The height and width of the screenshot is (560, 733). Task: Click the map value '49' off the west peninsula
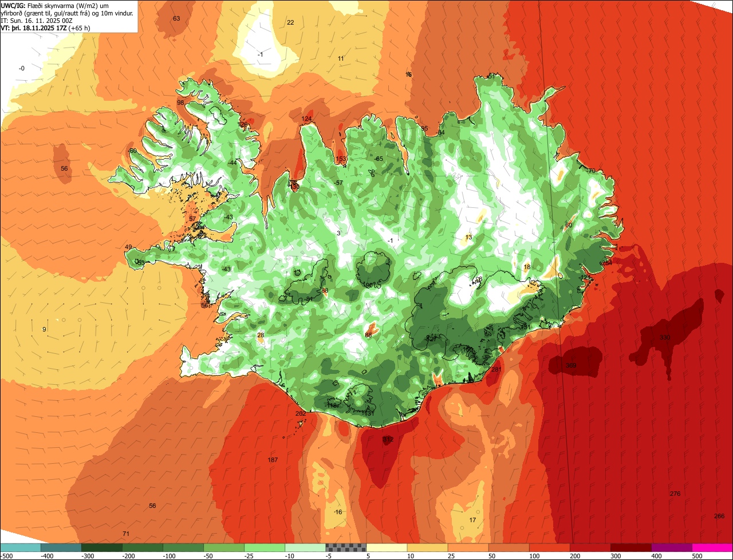point(128,247)
